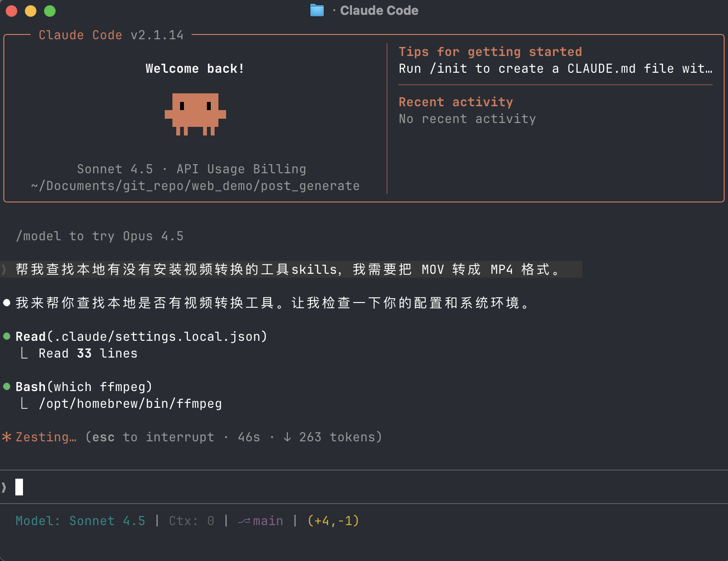The image size is (728, 561).
Task: Click Ctx: 0 in the status line
Action: point(192,521)
